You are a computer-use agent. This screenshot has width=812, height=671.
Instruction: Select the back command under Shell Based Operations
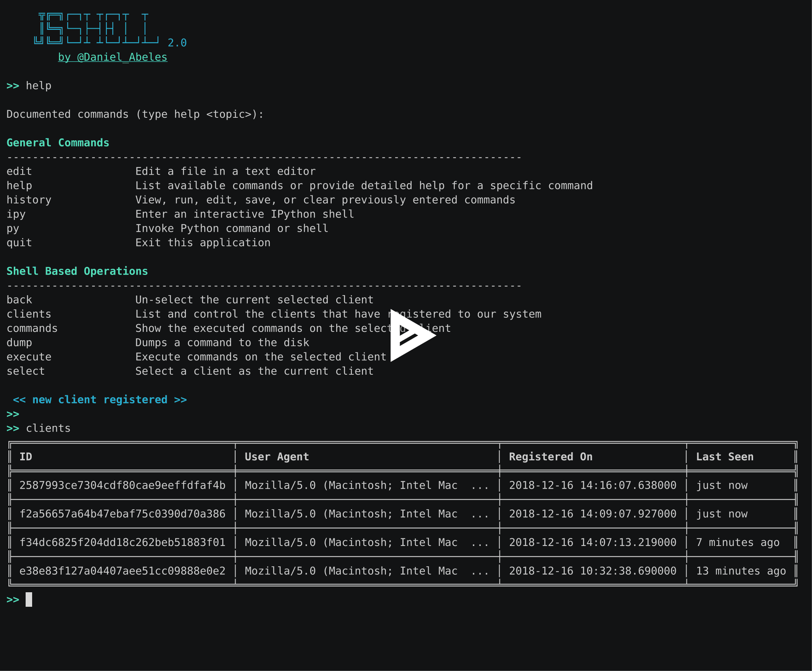pyautogui.click(x=20, y=299)
